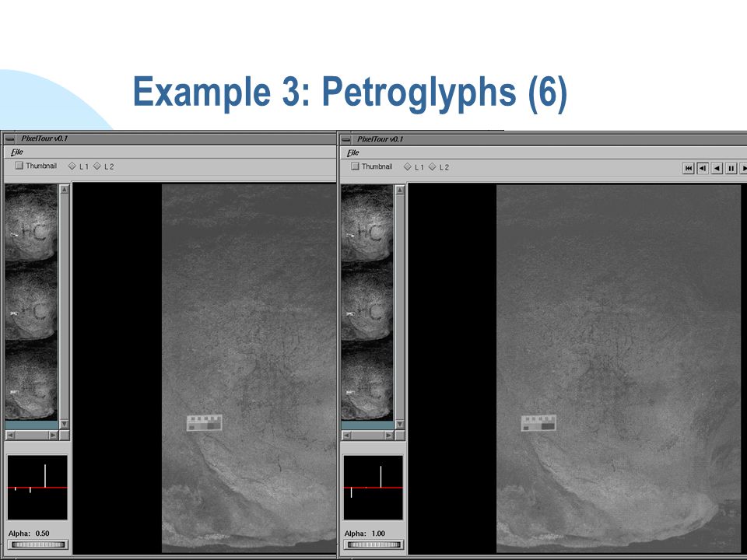
Task: Click slide heading Example 3: Petroglyphs (6)
Action: click(x=350, y=93)
